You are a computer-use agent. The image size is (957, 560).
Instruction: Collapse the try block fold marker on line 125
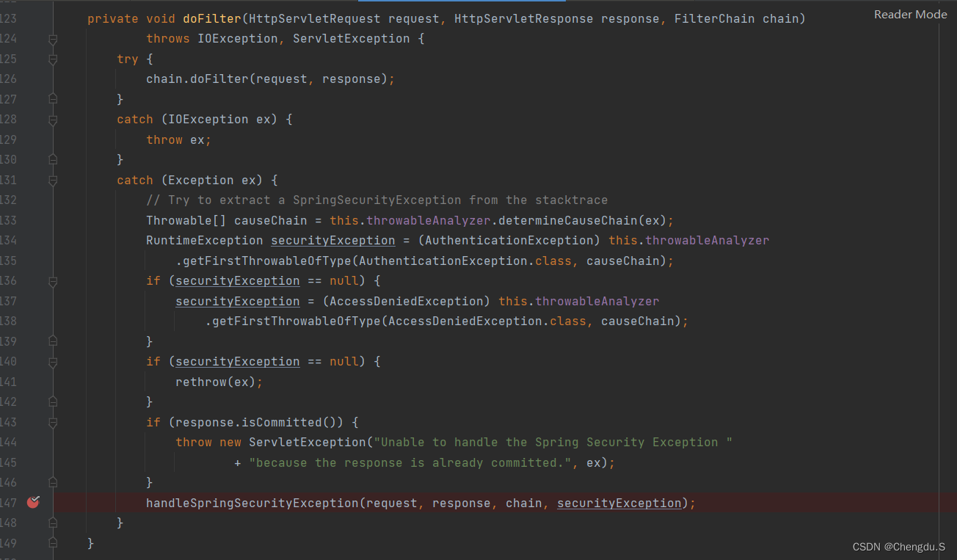52,59
